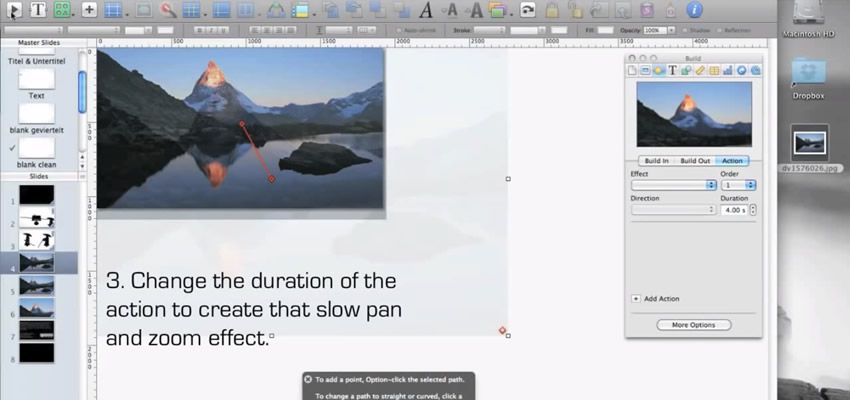Click the white curved arrow toolbar icon
Viewport: 850px width, 400px height.
click(x=527, y=9)
